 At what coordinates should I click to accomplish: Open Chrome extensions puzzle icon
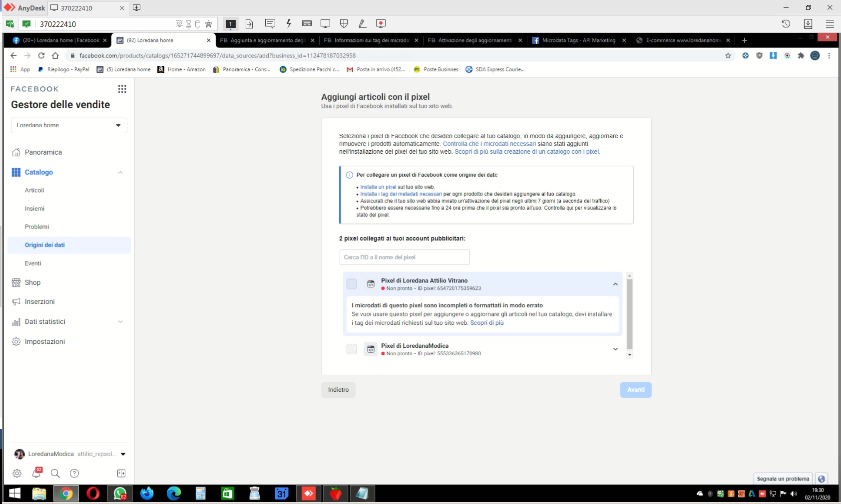pos(801,55)
